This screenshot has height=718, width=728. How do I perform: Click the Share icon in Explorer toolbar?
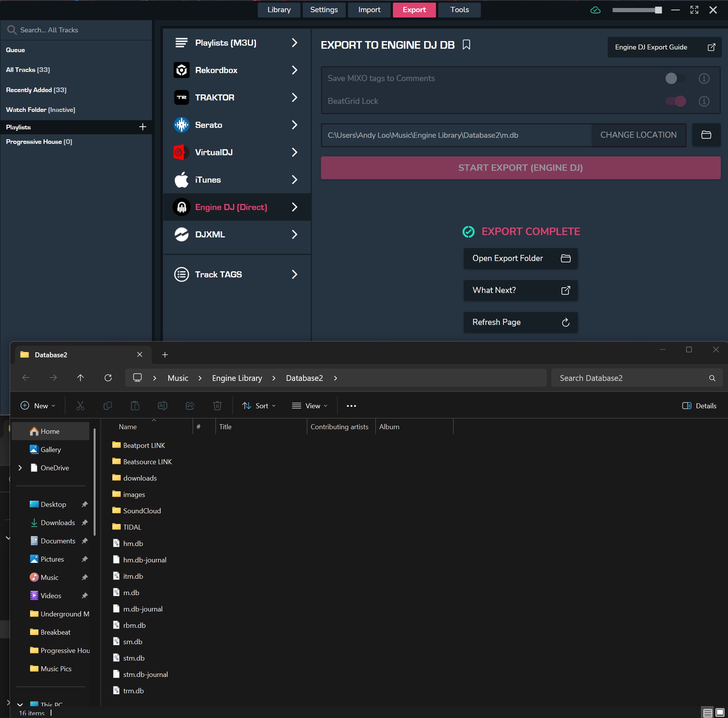point(190,406)
